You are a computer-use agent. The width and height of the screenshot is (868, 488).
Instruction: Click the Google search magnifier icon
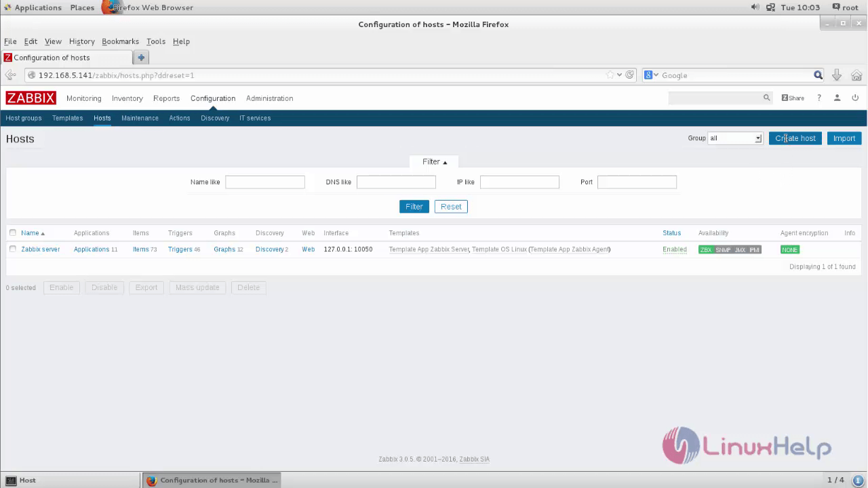[818, 75]
